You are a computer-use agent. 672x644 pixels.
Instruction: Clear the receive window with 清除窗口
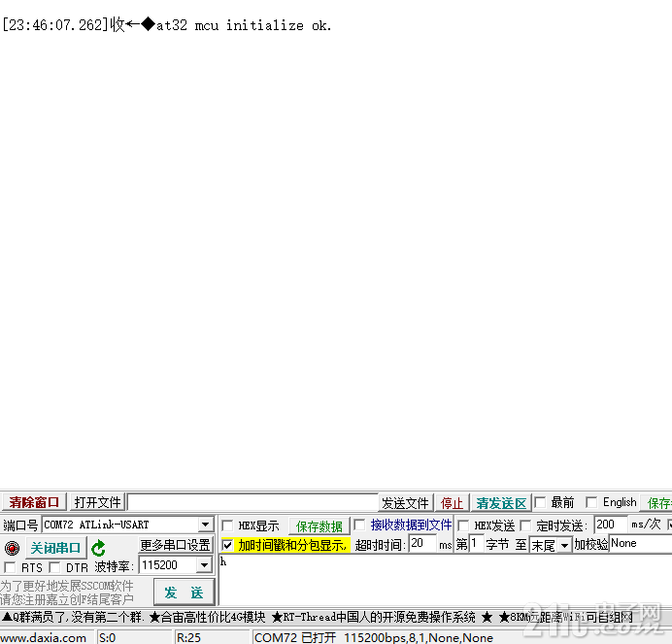pyautogui.click(x=34, y=502)
